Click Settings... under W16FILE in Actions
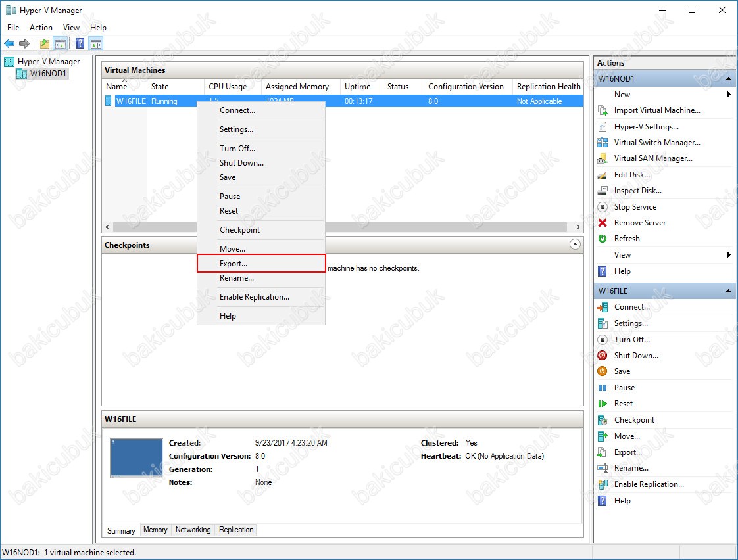 (x=631, y=323)
